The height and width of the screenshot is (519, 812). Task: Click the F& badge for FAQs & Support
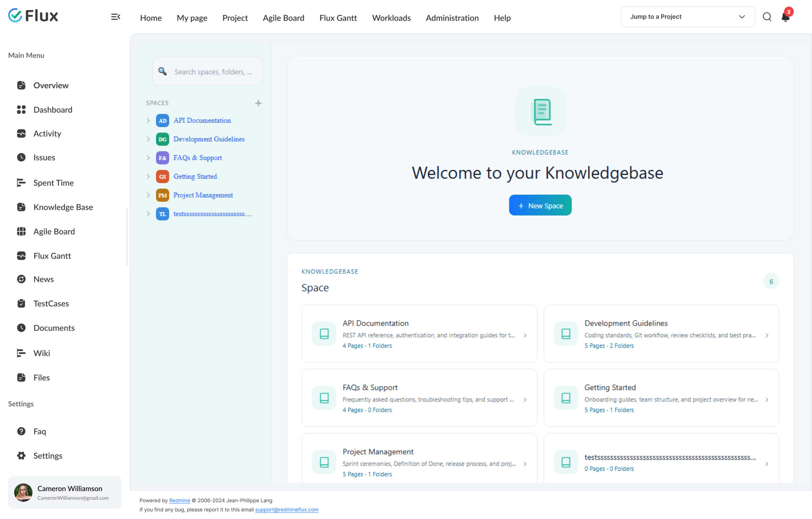click(162, 158)
